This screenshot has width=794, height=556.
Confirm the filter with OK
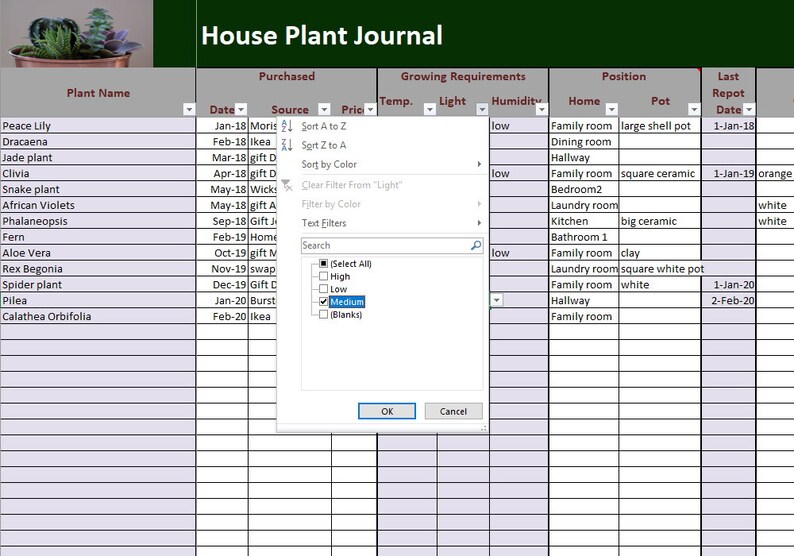click(387, 411)
